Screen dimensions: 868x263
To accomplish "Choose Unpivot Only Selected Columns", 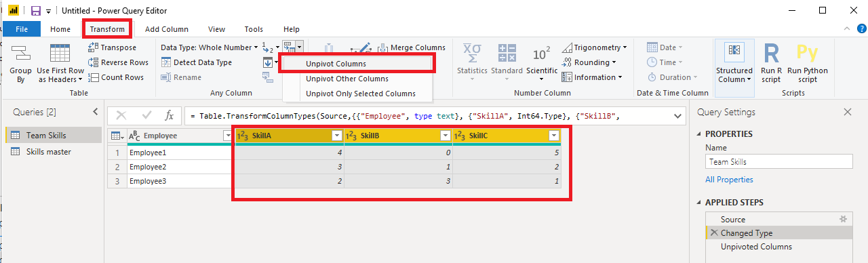I will coord(357,94).
